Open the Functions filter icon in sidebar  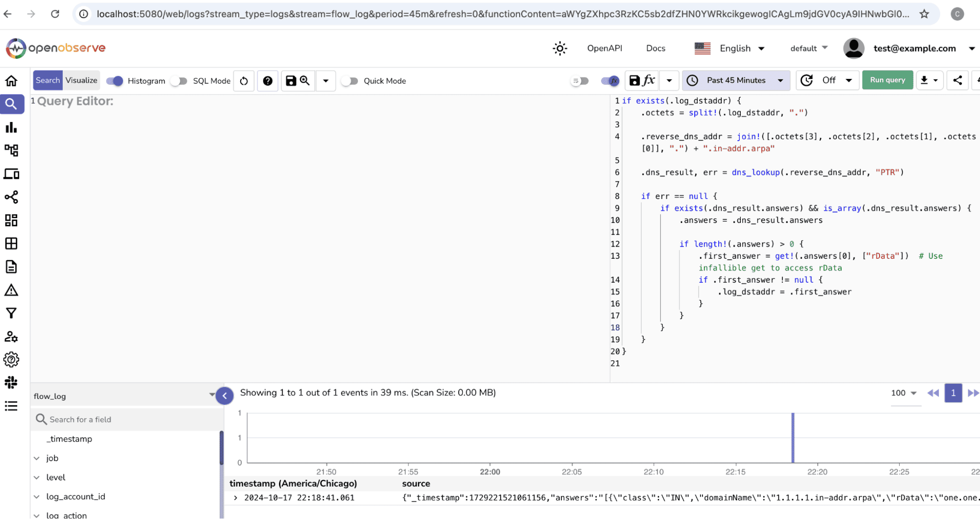[x=12, y=313]
